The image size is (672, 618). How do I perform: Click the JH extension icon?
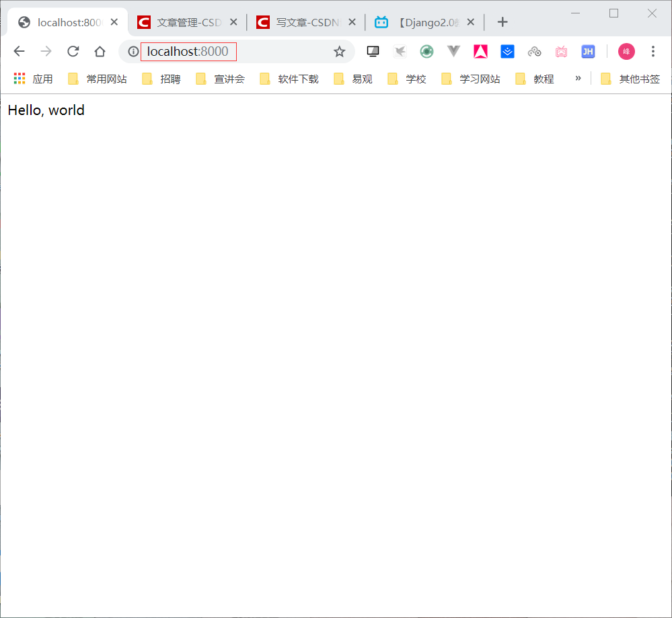[x=588, y=51]
